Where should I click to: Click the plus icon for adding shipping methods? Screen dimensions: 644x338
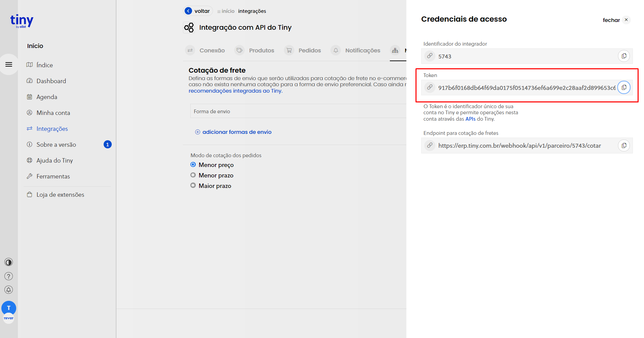(198, 132)
